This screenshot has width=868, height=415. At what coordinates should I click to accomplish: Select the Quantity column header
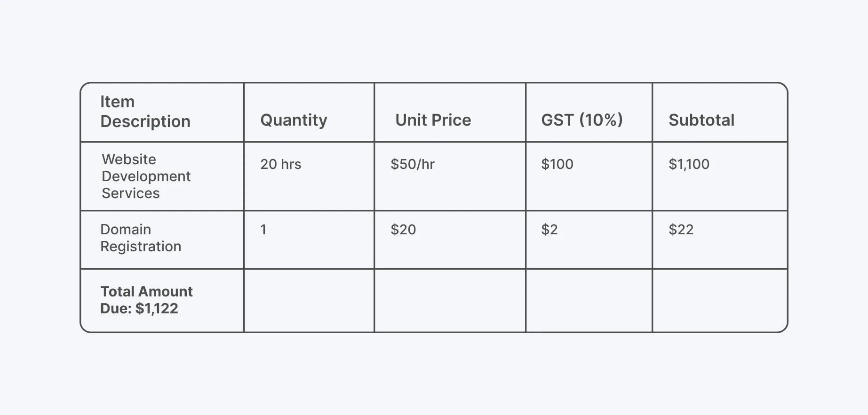pyautogui.click(x=294, y=120)
